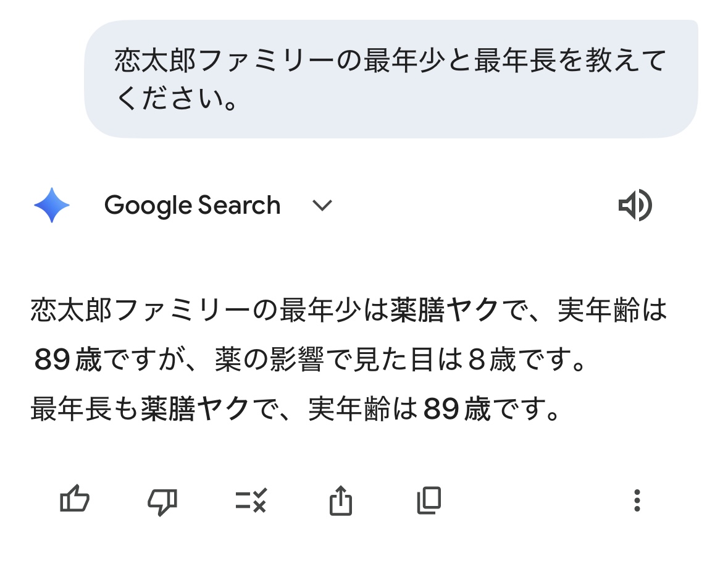Image resolution: width=728 pixels, height=569 pixels.
Task: Select the user's prompt message bubble
Action: coord(391,78)
